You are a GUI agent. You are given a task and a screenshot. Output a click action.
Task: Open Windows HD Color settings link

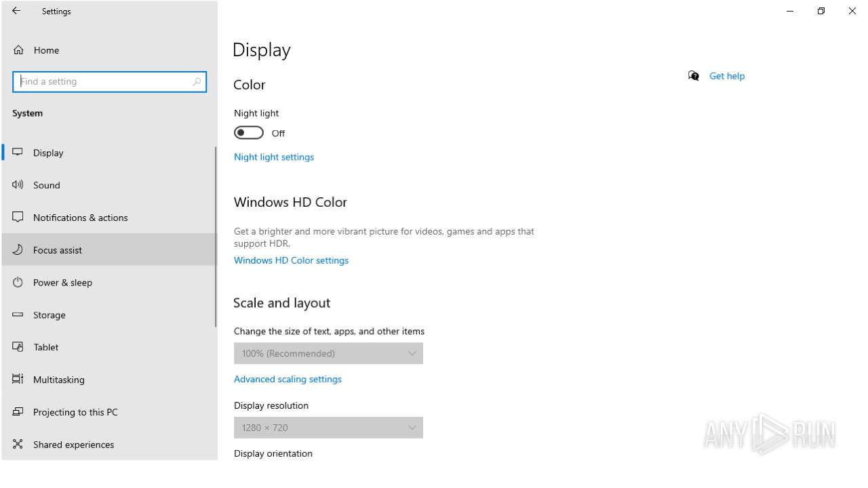tap(291, 260)
